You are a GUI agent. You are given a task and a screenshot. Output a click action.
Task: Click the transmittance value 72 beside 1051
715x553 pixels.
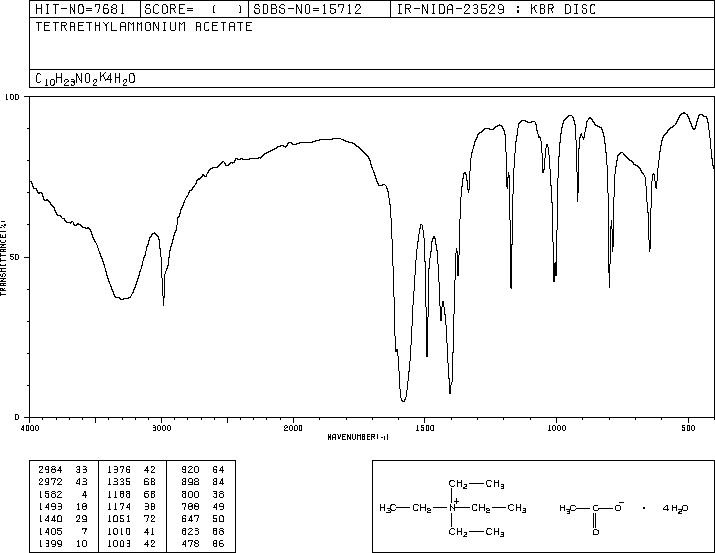click(150, 519)
